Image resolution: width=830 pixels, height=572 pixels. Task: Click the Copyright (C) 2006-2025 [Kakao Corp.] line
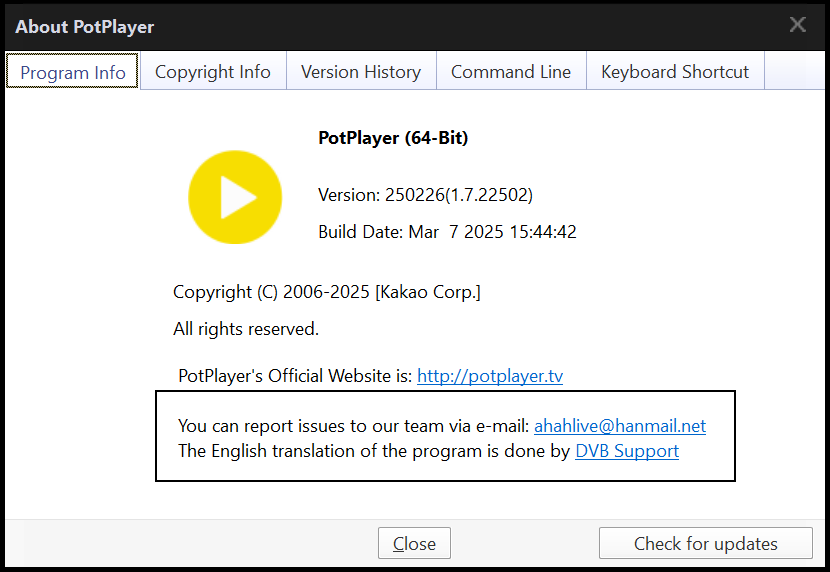(x=327, y=292)
